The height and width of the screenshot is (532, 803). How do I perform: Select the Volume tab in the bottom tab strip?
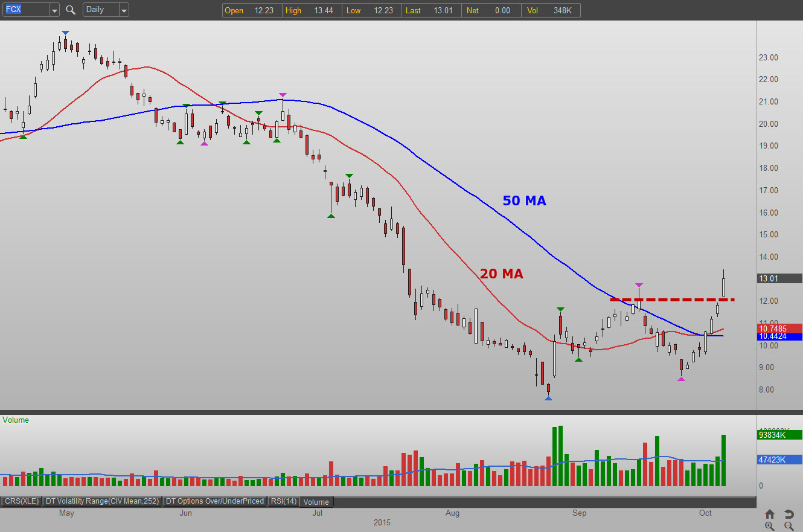tap(316, 502)
